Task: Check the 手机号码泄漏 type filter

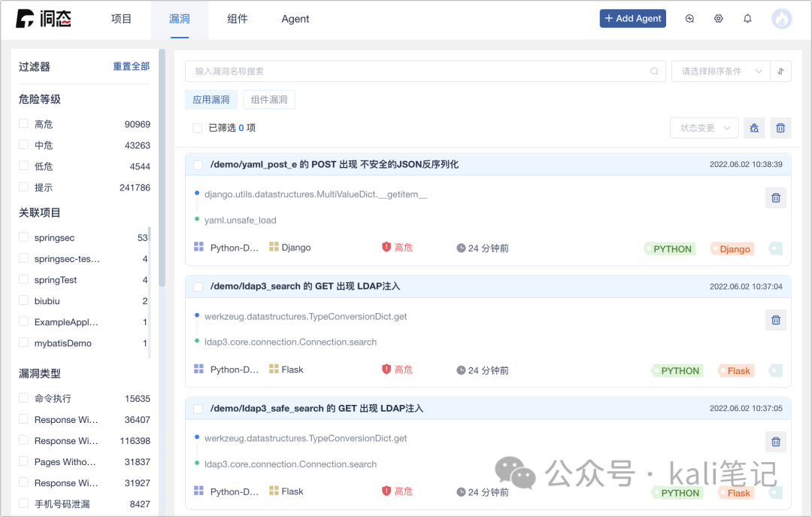Action: [x=23, y=503]
